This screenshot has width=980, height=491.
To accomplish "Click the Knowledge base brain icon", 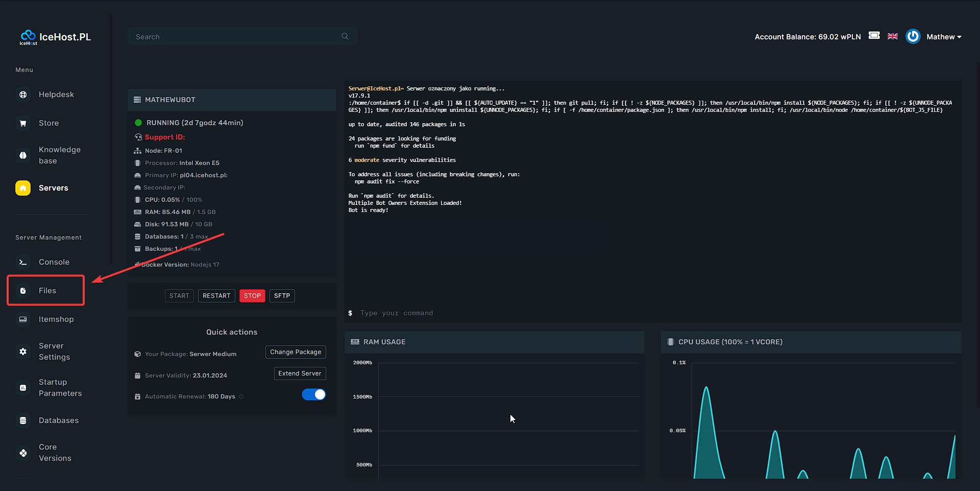I will click(x=23, y=155).
